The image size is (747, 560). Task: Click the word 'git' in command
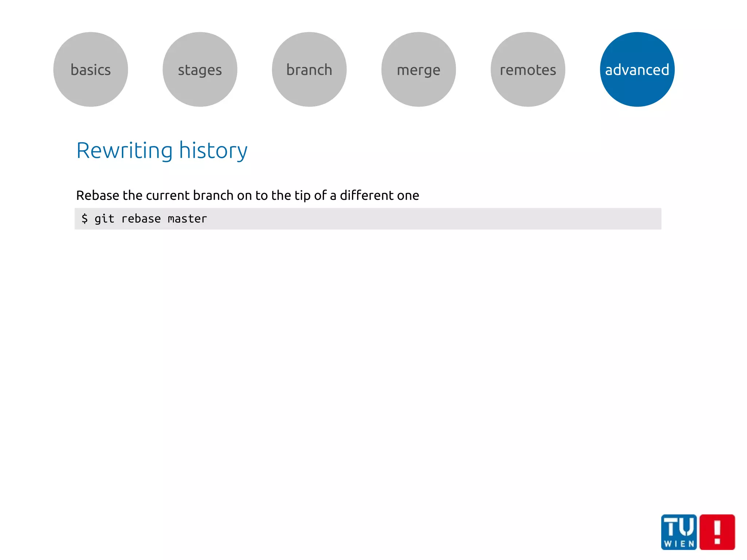104,219
